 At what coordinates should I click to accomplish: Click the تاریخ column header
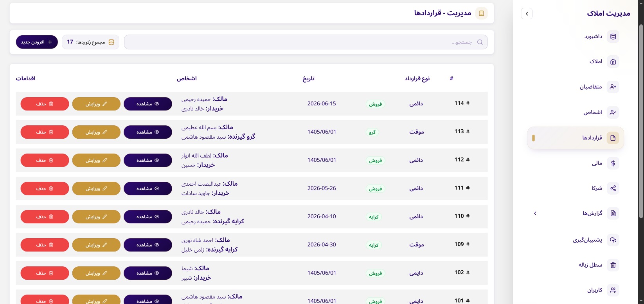[x=308, y=79]
